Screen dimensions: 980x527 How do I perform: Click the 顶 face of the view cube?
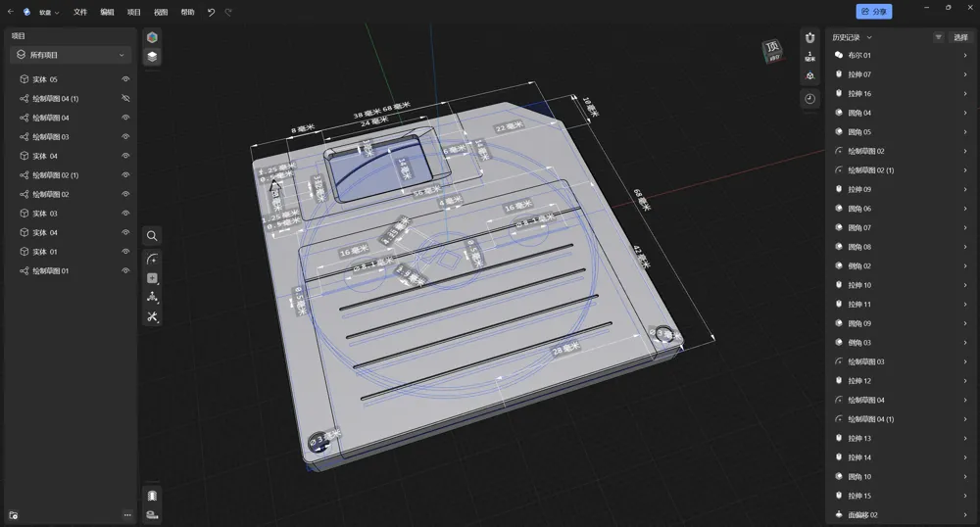772,48
